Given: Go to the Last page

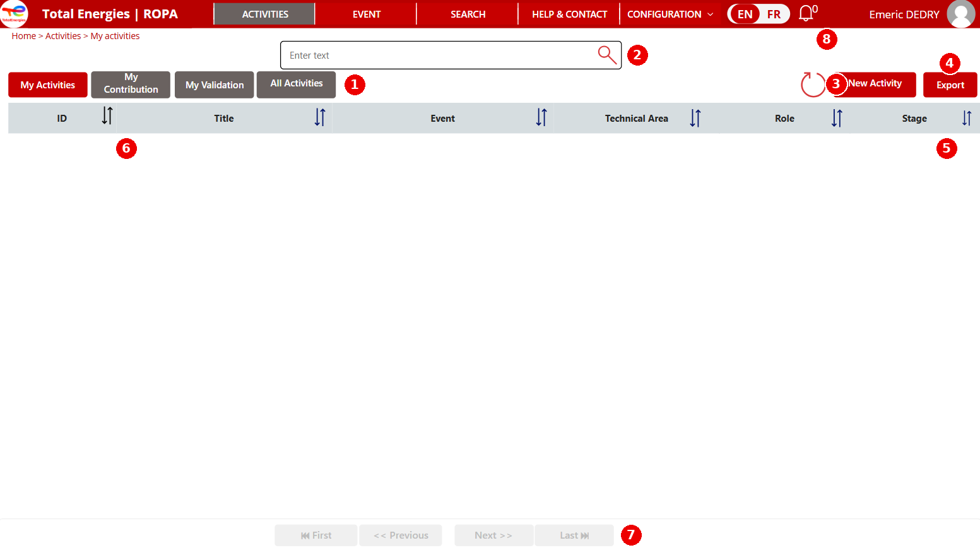Looking at the screenshot, I should click(x=574, y=535).
